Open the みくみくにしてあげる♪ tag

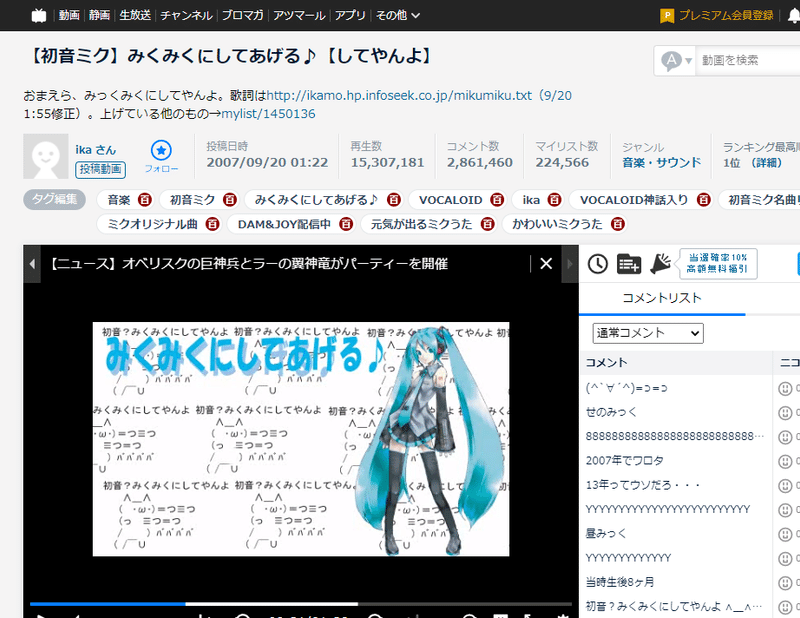(x=316, y=200)
